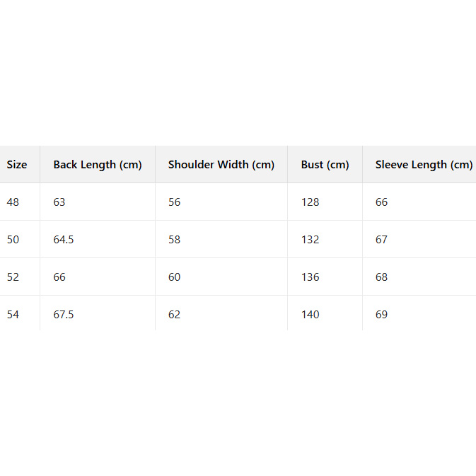
Task: Click the Shoulder Width (cm) header
Action: (221, 165)
